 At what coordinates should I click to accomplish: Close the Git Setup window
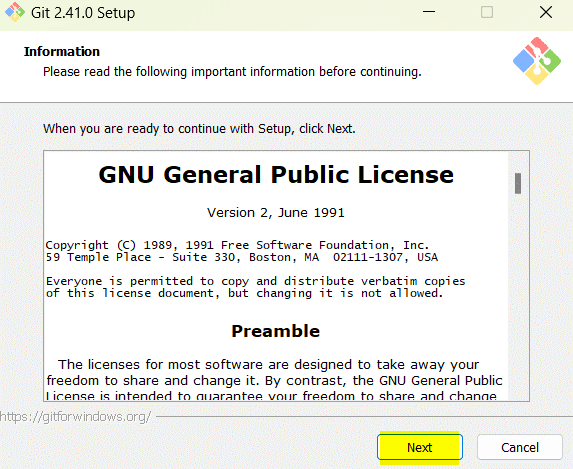pos(546,12)
